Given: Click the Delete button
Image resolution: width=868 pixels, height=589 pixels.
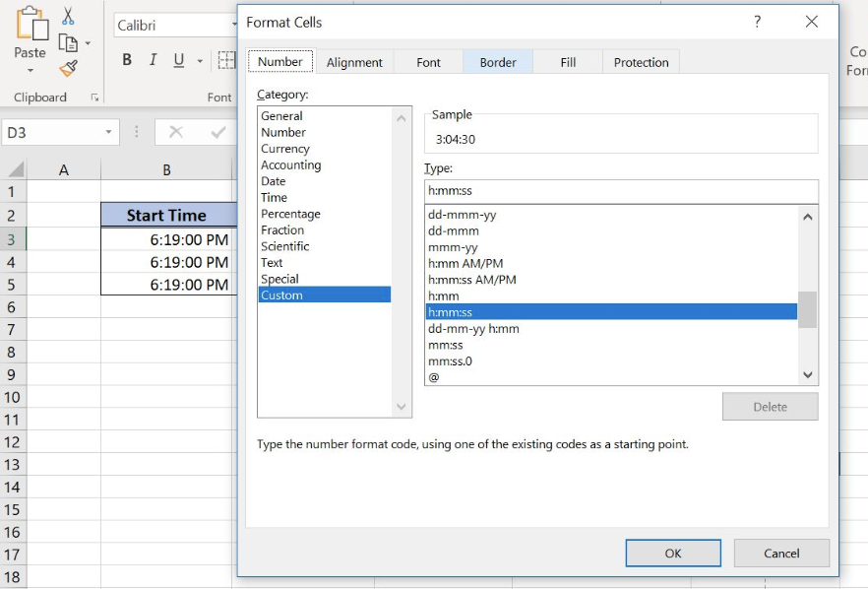Looking at the screenshot, I should click(771, 407).
